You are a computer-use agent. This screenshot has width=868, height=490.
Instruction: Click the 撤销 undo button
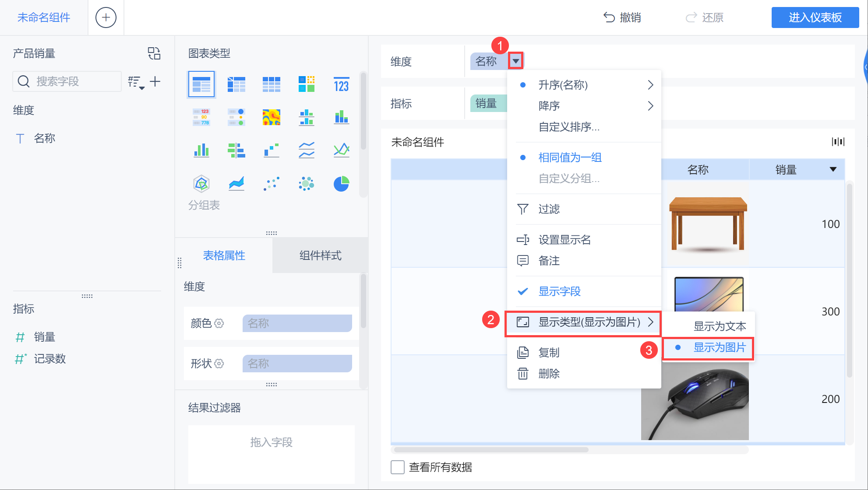coord(622,17)
